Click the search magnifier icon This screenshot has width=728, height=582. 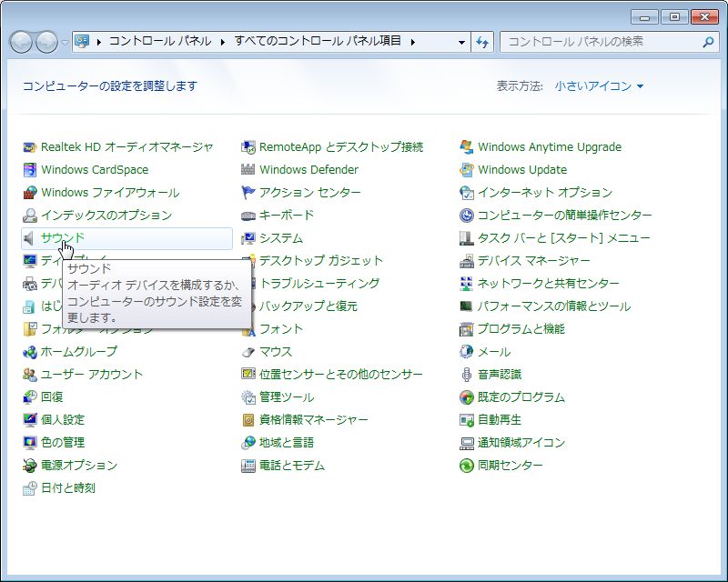click(709, 42)
